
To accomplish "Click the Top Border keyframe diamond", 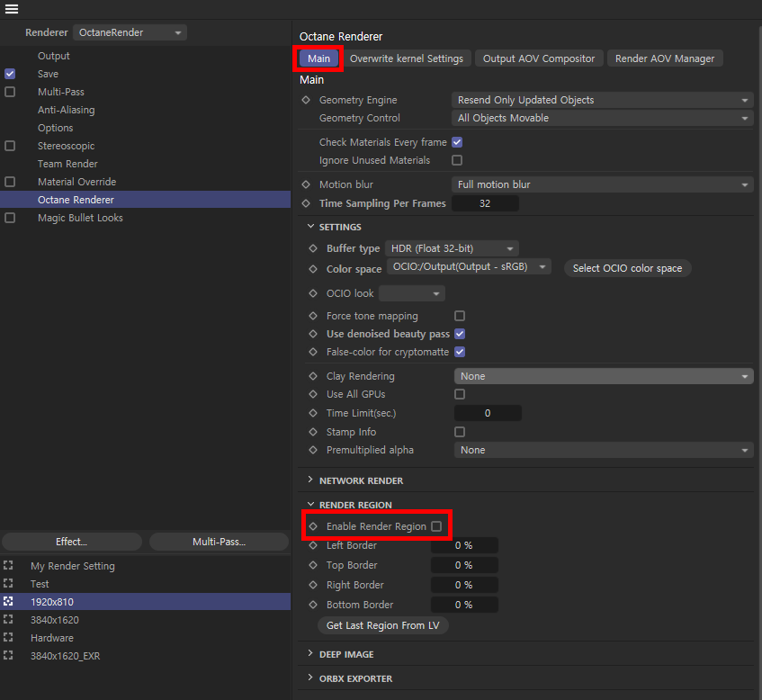I will coord(313,565).
